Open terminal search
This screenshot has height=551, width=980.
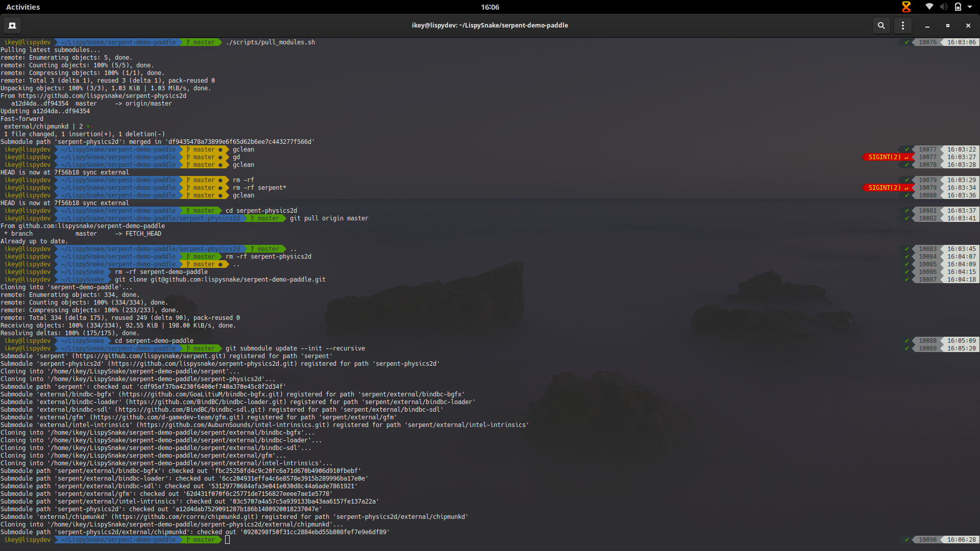point(881,25)
